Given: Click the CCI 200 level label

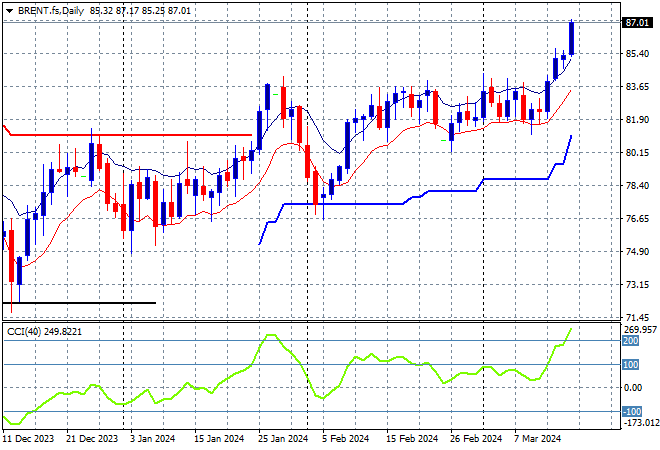Looking at the screenshot, I should (631, 341).
